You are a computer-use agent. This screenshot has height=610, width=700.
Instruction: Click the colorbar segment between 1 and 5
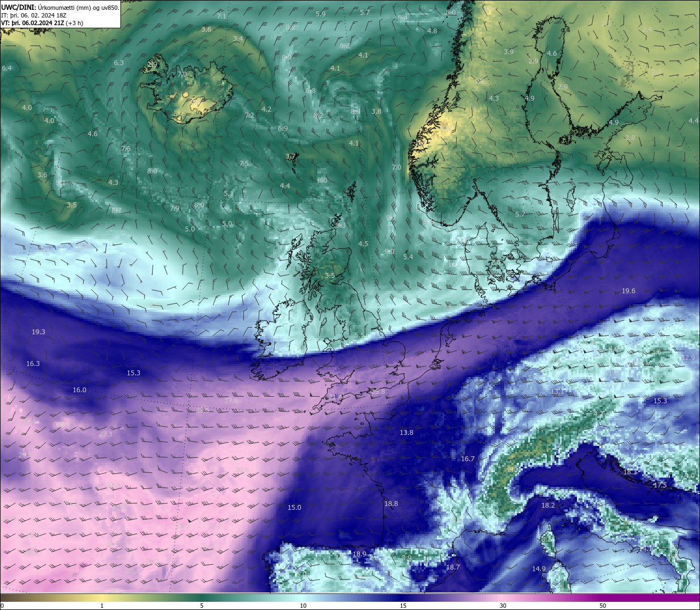pos(151,598)
